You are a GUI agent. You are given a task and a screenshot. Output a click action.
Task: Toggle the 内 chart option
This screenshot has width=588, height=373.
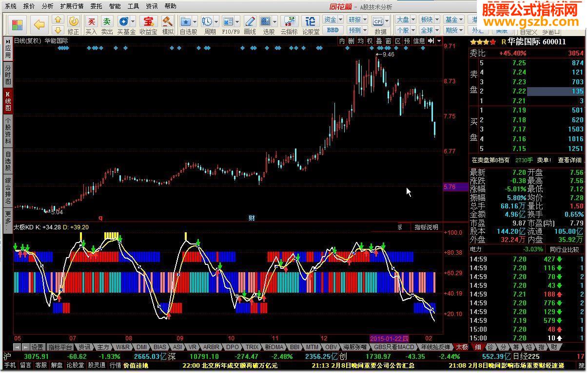pos(342,41)
